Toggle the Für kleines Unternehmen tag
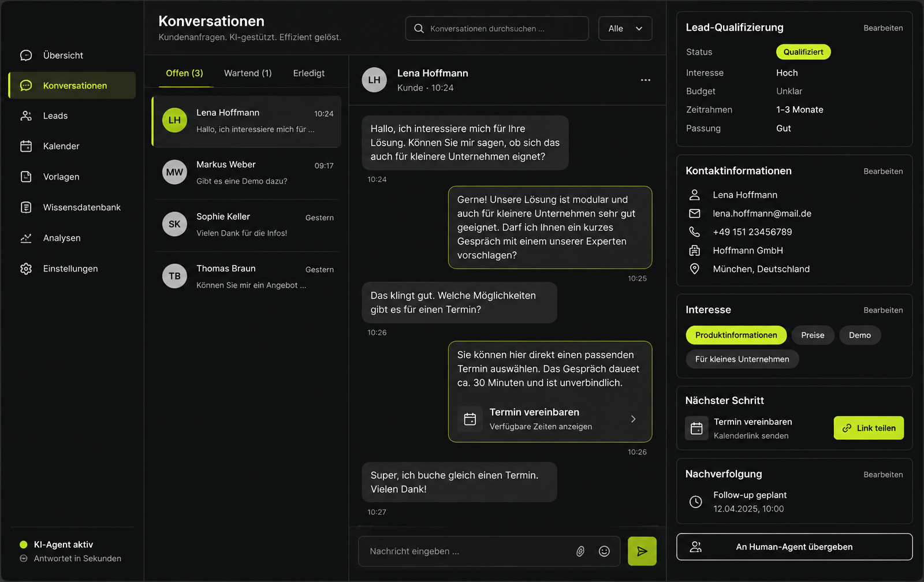The width and height of the screenshot is (924, 582). click(x=742, y=359)
